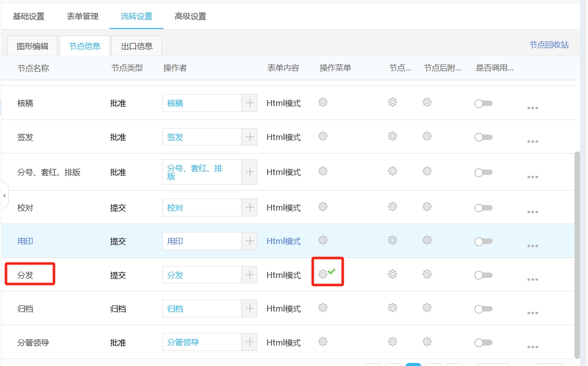
Task: Switch to the 高级设置 tab
Action: click(x=190, y=16)
